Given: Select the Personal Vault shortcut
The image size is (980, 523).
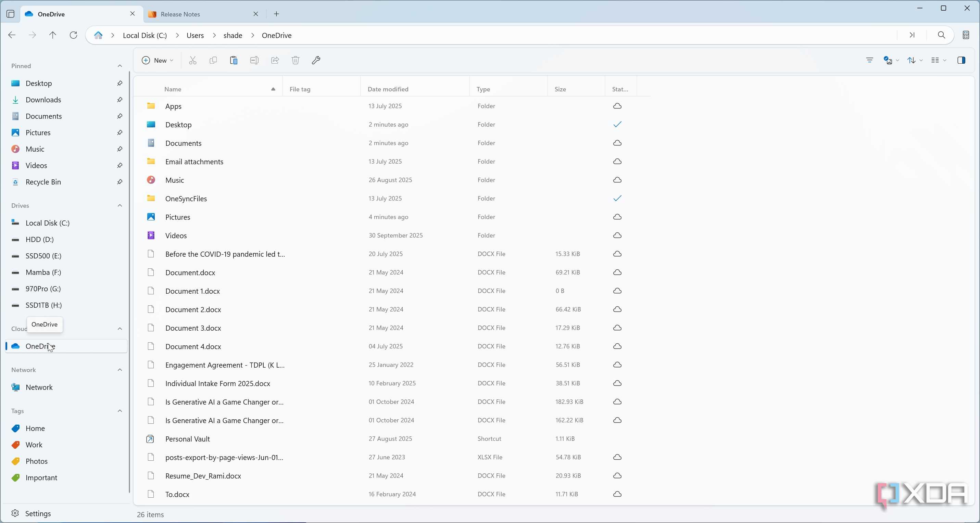Looking at the screenshot, I should tap(392, 439).
